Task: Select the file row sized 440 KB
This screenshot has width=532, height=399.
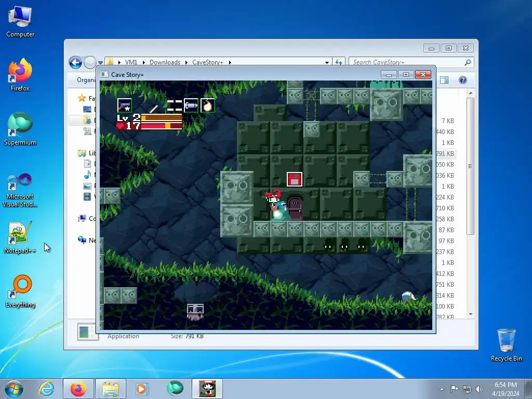Action: coord(445,131)
